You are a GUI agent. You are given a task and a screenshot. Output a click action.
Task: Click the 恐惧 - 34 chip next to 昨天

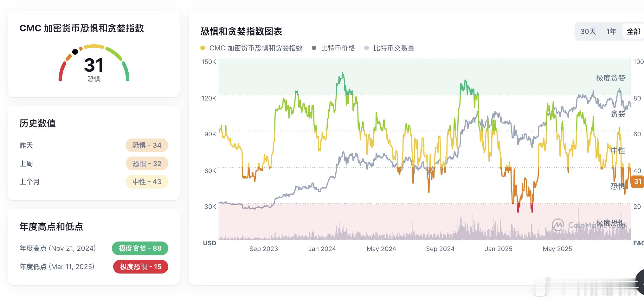147,145
